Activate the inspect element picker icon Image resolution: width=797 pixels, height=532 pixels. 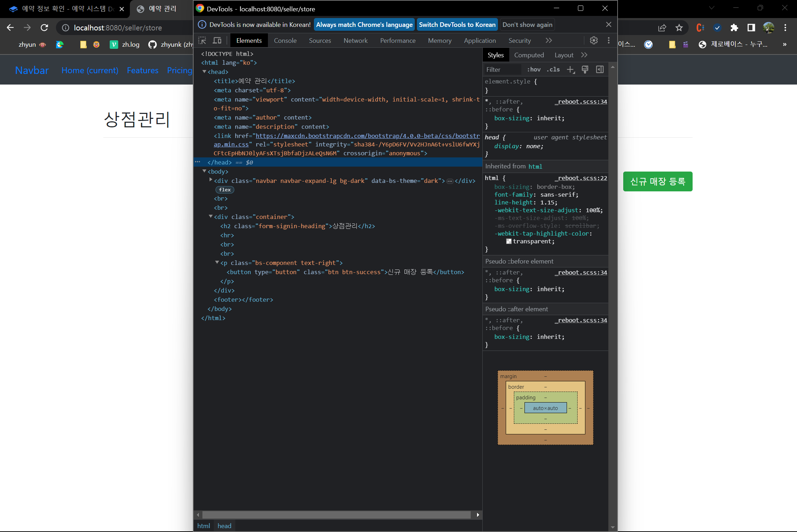pyautogui.click(x=202, y=41)
